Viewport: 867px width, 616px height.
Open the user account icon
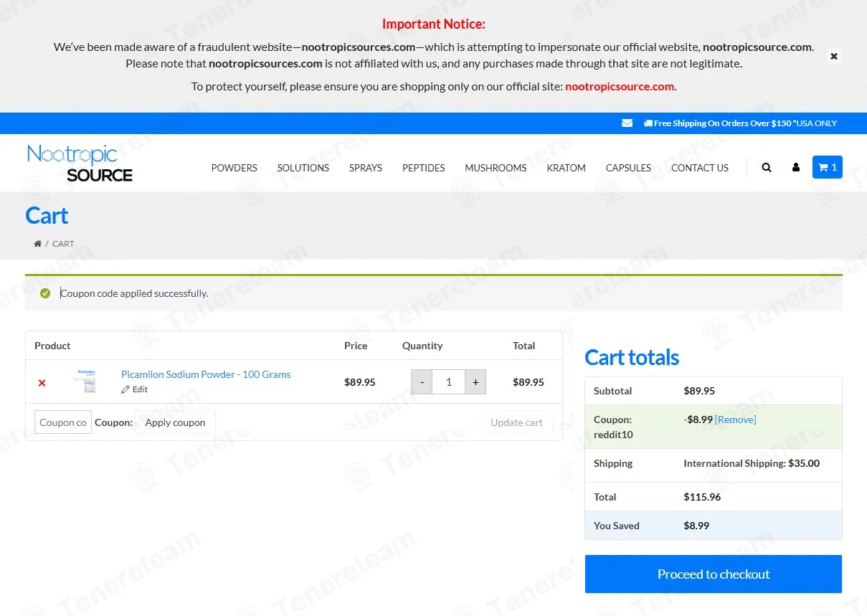796,168
